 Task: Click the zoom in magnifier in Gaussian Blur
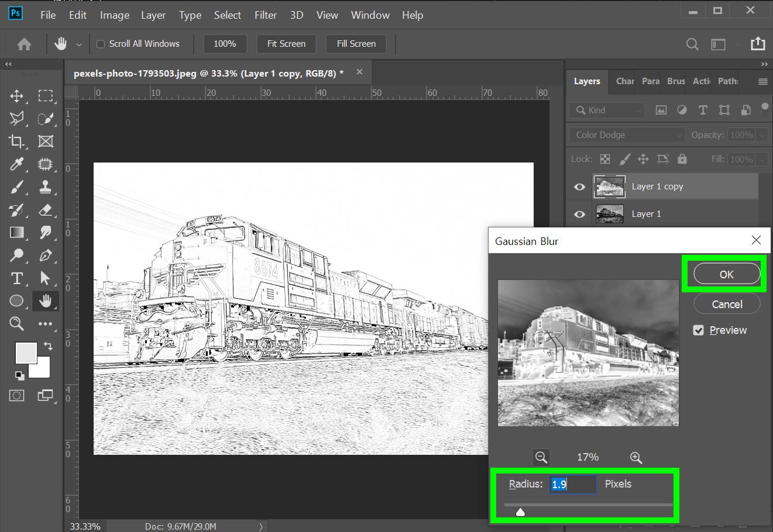point(635,457)
